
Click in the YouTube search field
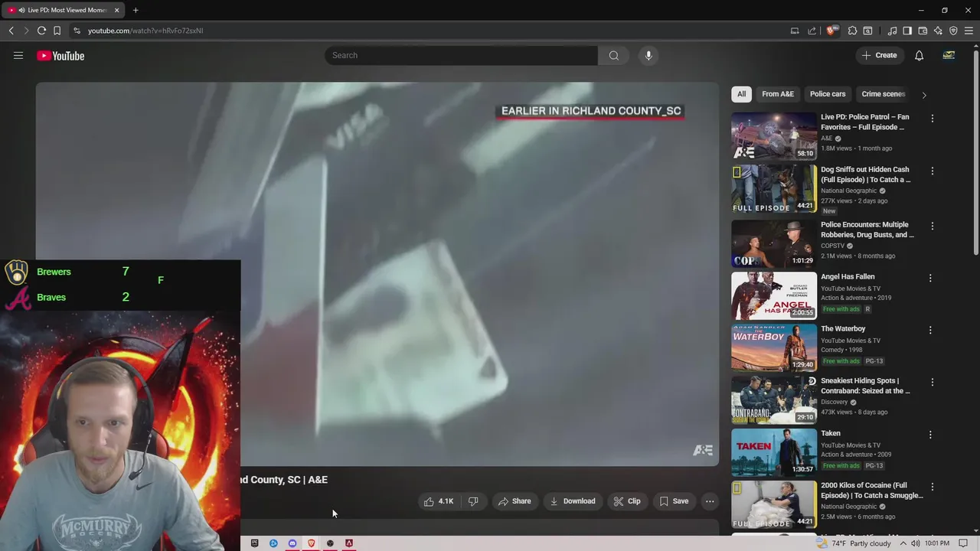click(x=462, y=55)
